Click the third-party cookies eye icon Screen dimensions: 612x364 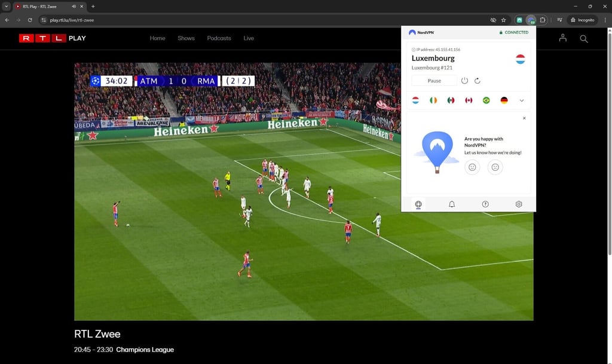coord(493,20)
